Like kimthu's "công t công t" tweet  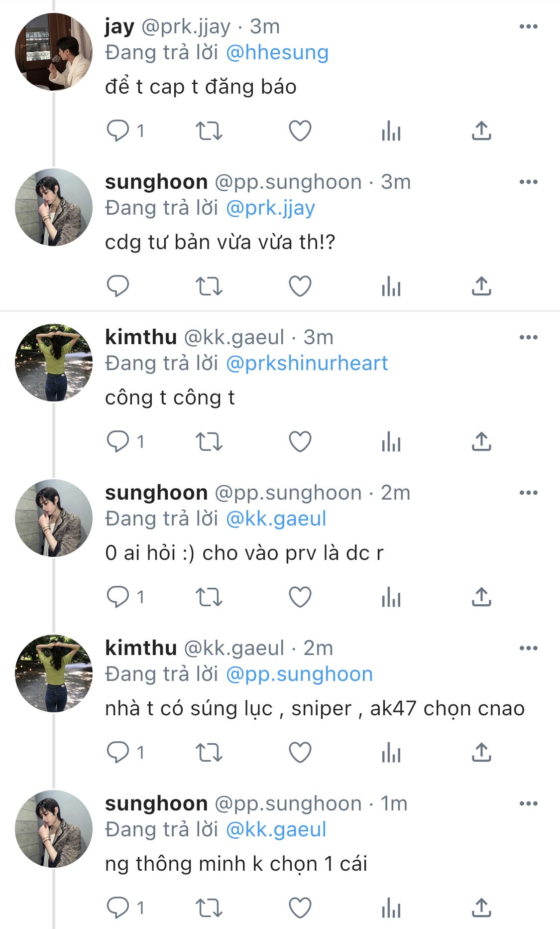click(x=300, y=442)
